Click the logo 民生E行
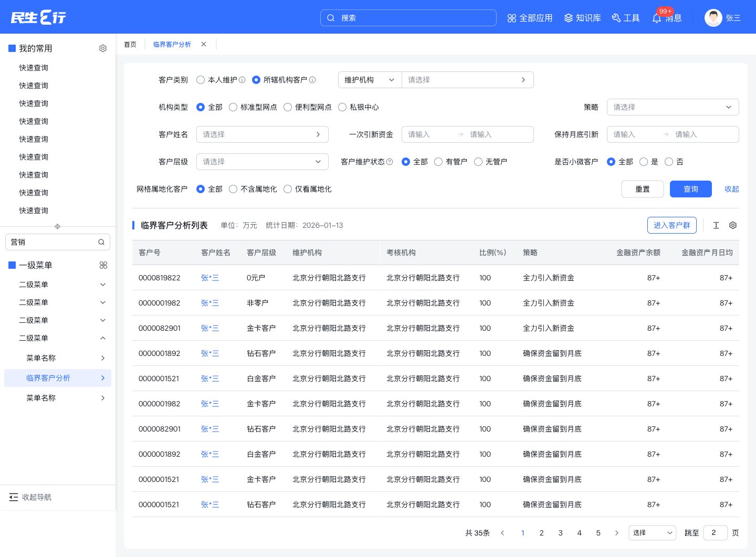 point(38,17)
